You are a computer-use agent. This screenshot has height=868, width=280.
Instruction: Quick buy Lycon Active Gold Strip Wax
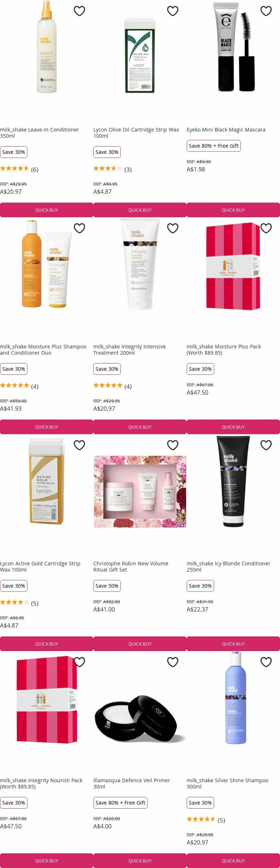(47, 644)
